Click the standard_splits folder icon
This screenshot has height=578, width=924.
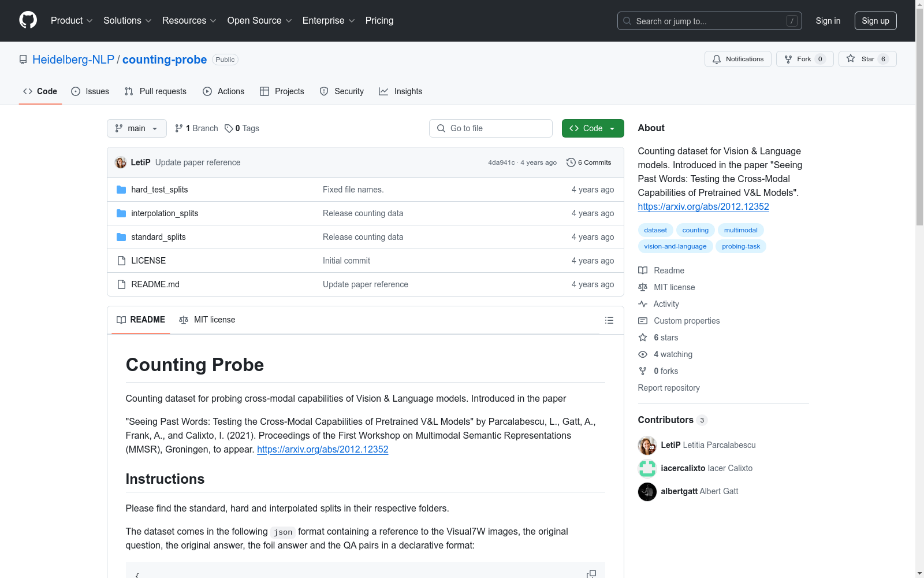pos(121,237)
